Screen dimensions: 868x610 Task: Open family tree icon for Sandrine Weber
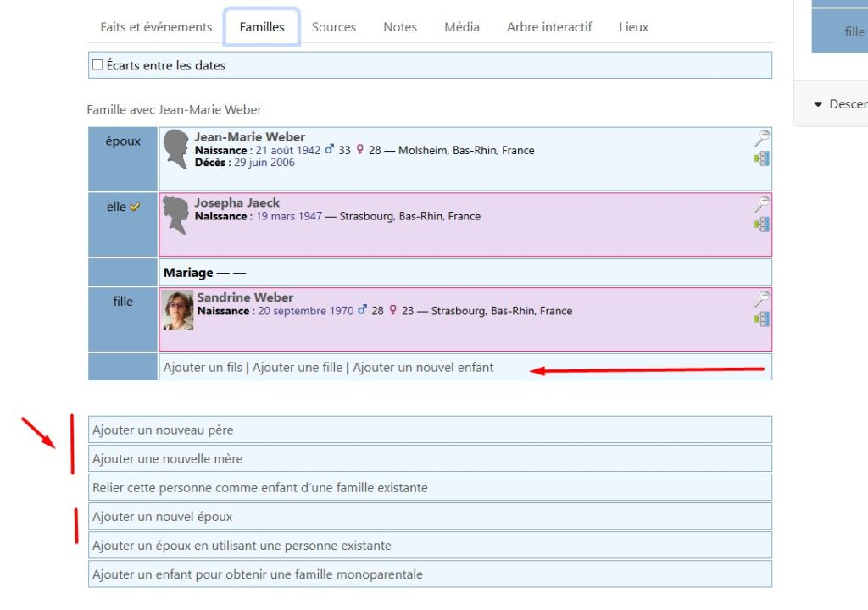tap(762, 319)
